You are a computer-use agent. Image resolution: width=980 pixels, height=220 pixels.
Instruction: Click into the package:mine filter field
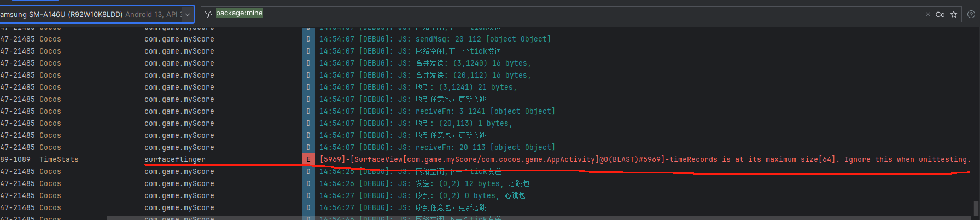point(492,14)
